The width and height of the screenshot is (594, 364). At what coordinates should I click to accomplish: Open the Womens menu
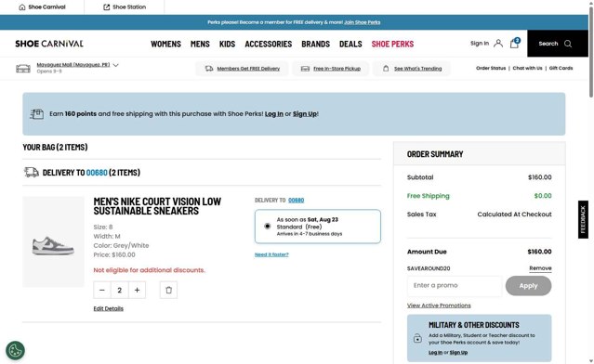(x=165, y=44)
